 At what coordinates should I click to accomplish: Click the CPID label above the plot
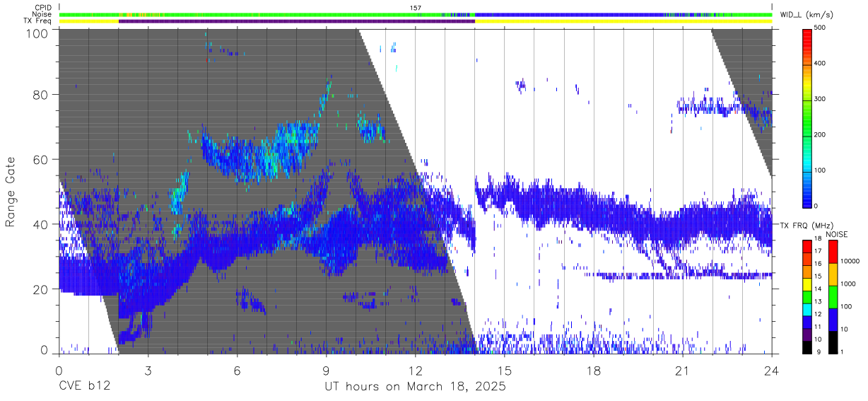pyautogui.click(x=42, y=8)
